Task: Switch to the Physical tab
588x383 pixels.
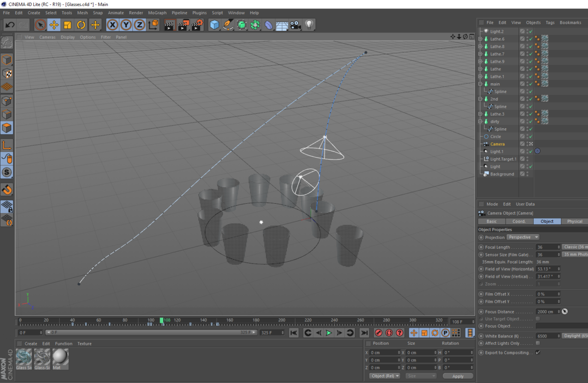Action: pos(575,221)
